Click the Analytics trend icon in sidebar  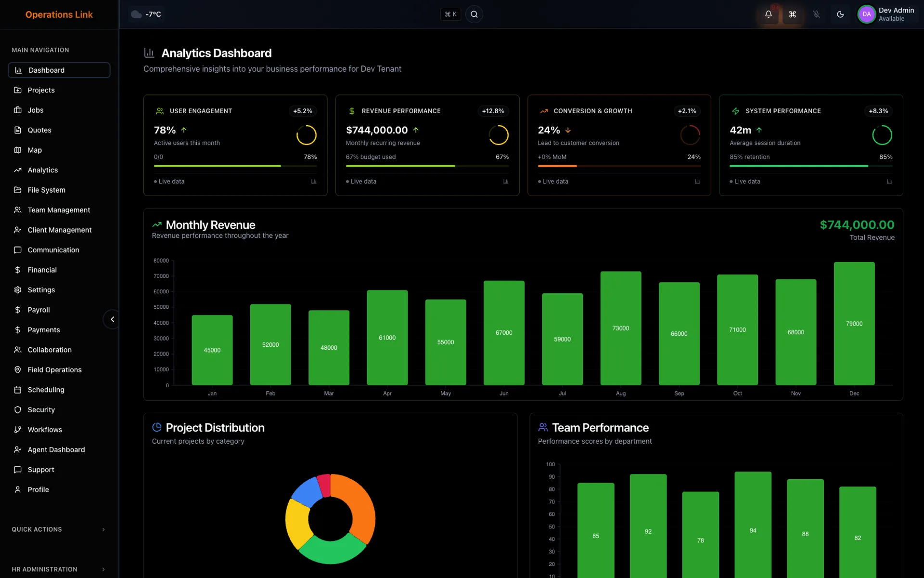[x=18, y=170]
